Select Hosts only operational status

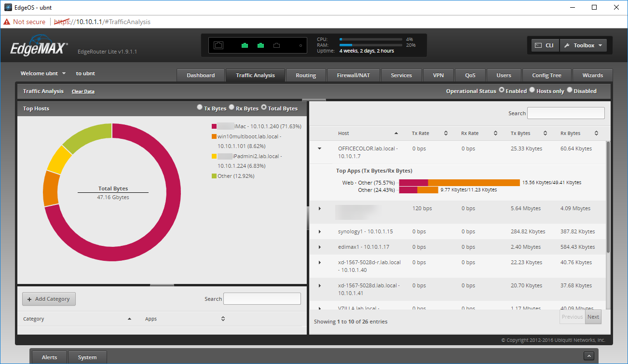click(x=532, y=90)
